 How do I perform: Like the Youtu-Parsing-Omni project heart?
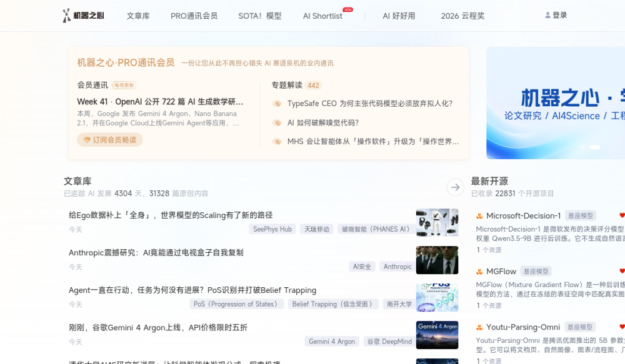pyautogui.click(x=622, y=327)
